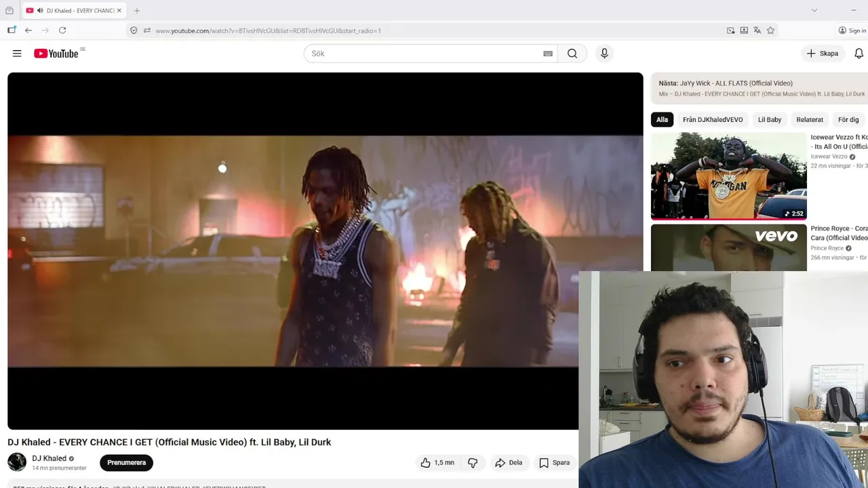The width and height of the screenshot is (868, 488).
Task: Open Prince Royce vevo video thumbnail
Action: [x=729, y=247]
